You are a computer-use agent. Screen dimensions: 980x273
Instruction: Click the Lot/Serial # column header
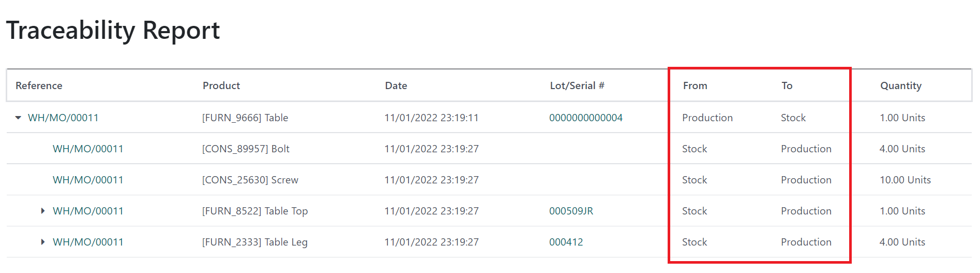[577, 85]
